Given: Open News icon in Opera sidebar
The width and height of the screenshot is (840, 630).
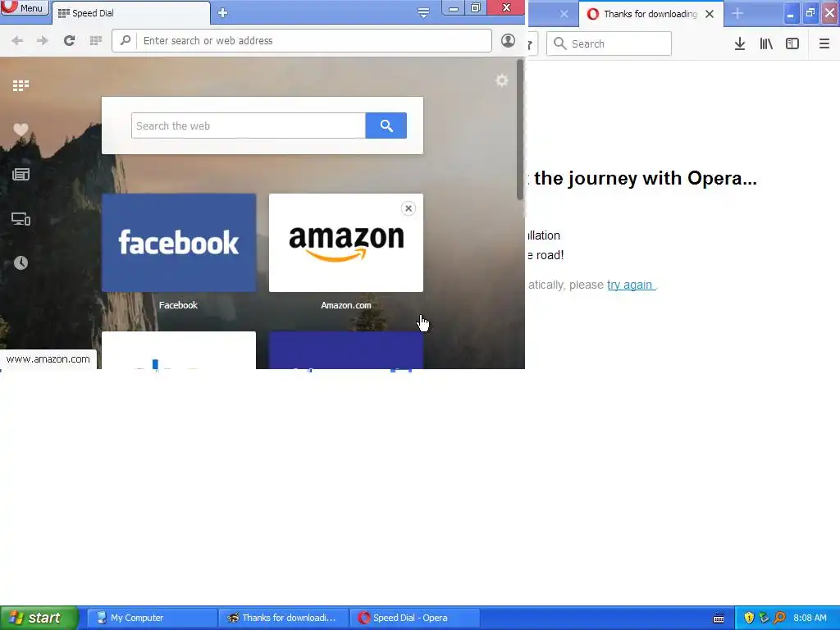Looking at the screenshot, I should (x=21, y=174).
